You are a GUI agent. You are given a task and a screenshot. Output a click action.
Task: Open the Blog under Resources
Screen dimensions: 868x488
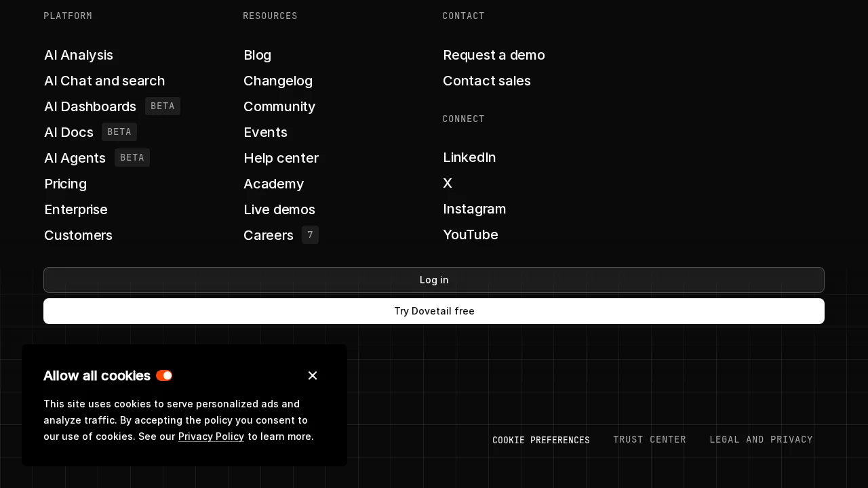coord(257,55)
